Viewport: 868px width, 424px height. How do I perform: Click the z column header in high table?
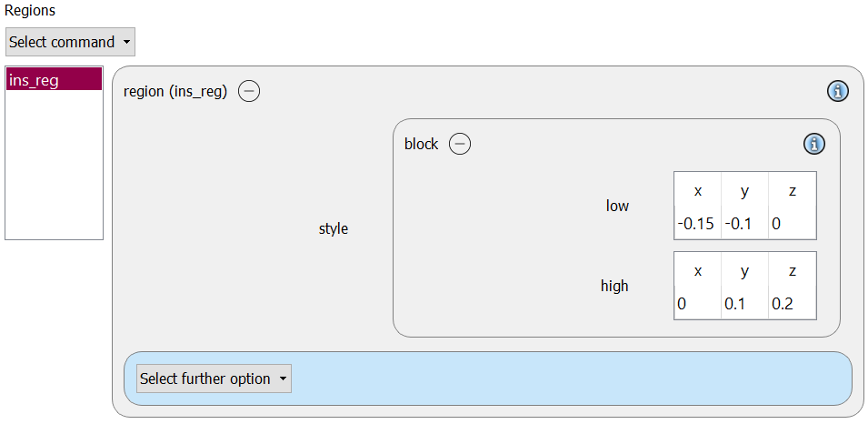click(793, 271)
